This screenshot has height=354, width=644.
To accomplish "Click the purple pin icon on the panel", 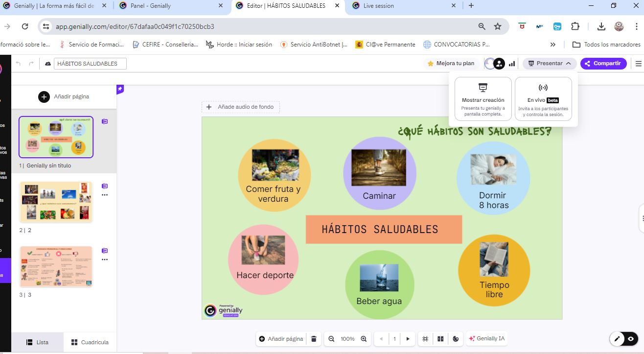I will [120, 89].
